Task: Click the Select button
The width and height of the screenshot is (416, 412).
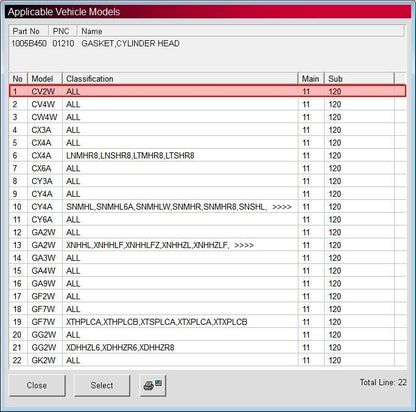Action: (x=102, y=385)
